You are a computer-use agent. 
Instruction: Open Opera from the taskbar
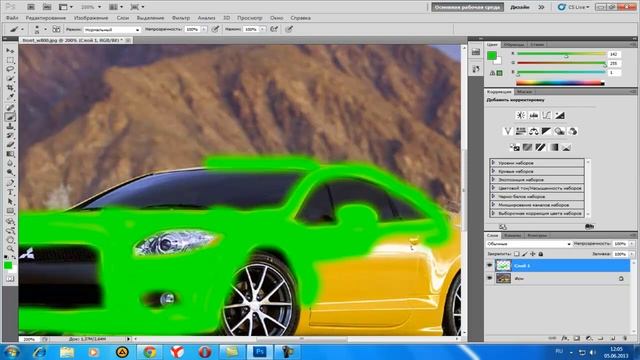205,352
